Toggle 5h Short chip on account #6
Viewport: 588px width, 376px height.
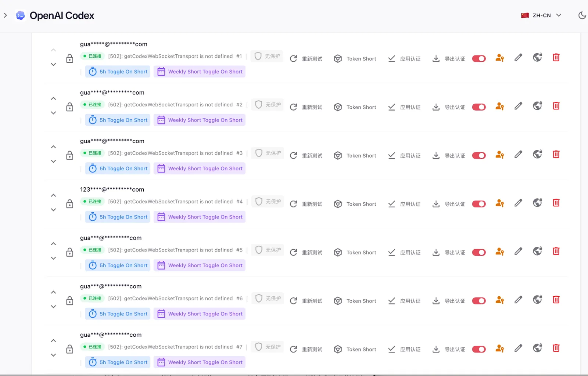click(118, 314)
